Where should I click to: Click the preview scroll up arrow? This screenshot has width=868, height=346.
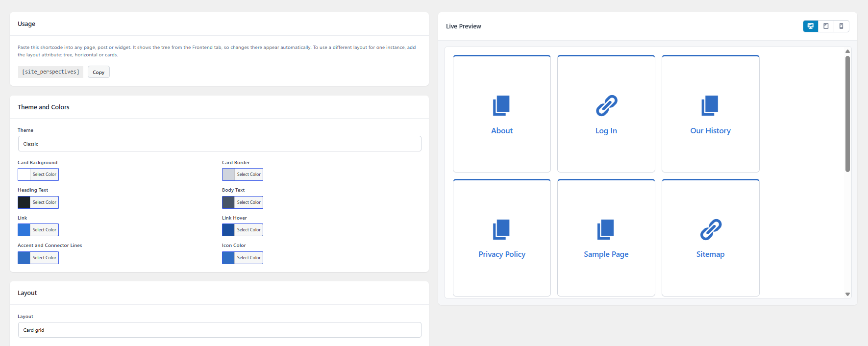tap(847, 51)
